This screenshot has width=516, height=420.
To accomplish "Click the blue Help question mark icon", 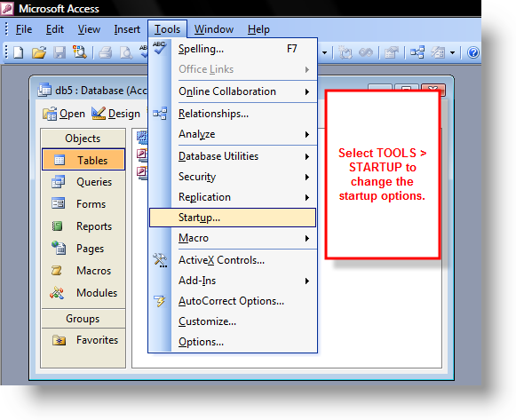I will click(472, 52).
